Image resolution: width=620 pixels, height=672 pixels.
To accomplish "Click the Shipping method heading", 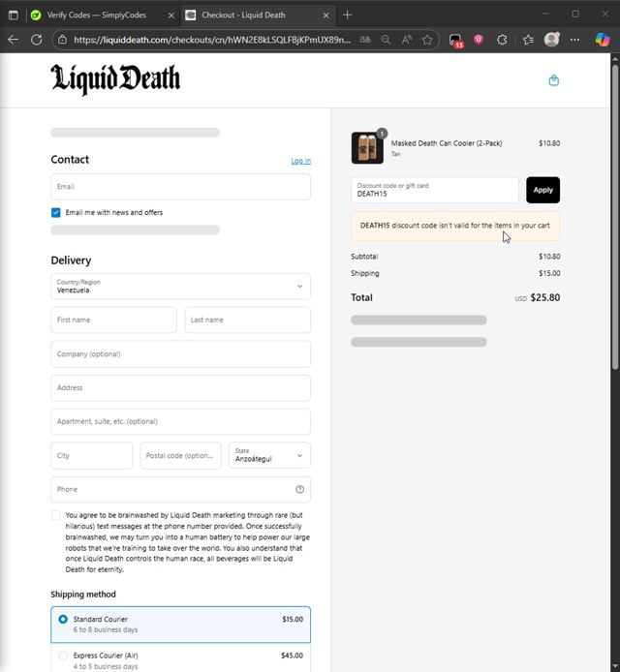I will pyautogui.click(x=83, y=595).
